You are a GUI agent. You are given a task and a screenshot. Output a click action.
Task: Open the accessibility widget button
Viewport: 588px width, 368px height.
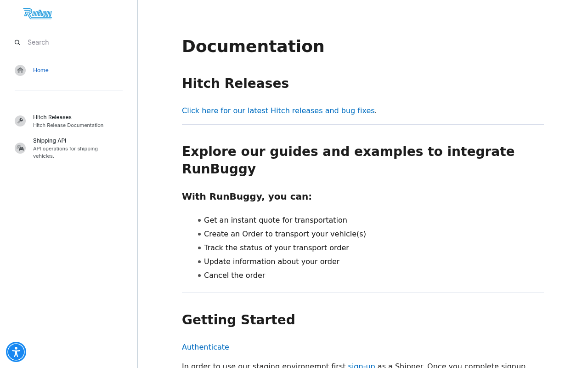(16, 352)
